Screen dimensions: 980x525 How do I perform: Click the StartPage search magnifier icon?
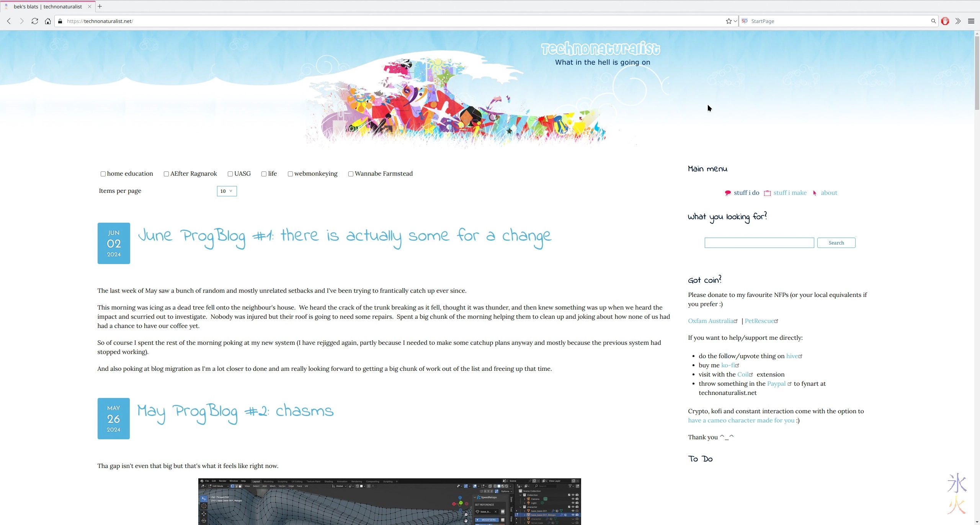(x=933, y=21)
